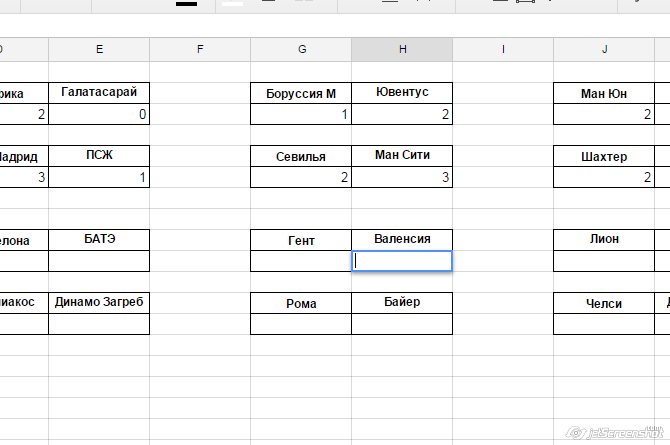This screenshot has height=445, width=670.
Task: Select the Боруссия М cell
Action: coord(301,94)
